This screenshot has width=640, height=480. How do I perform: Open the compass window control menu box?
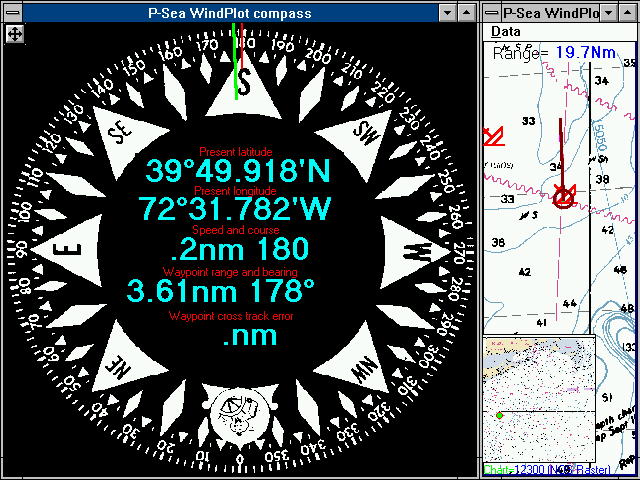[x=13, y=13]
